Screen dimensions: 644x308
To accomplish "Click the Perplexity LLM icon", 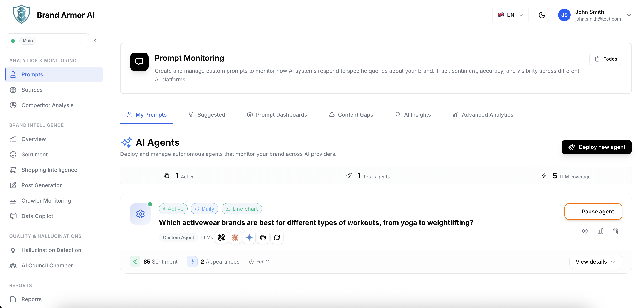I will (263, 237).
